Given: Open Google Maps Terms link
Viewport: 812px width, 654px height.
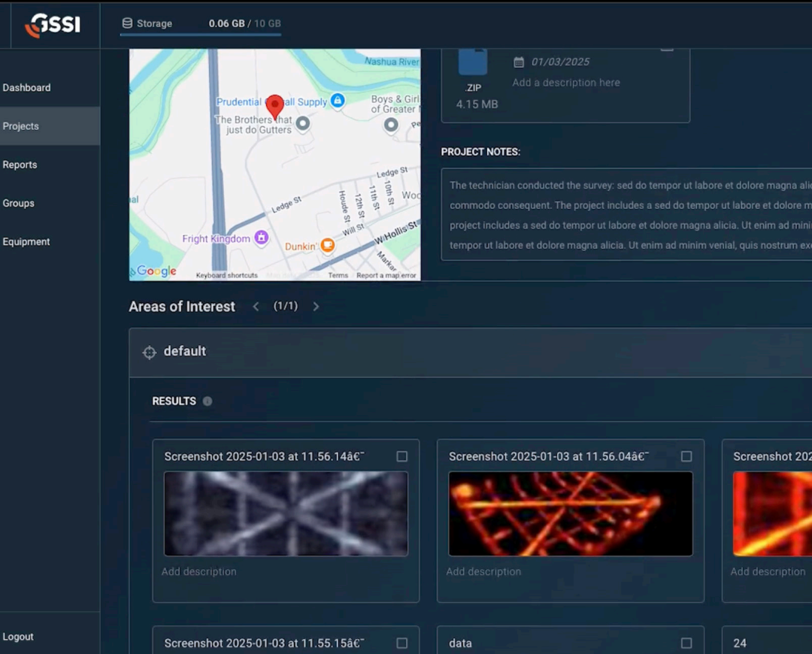Looking at the screenshot, I should [x=338, y=275].
